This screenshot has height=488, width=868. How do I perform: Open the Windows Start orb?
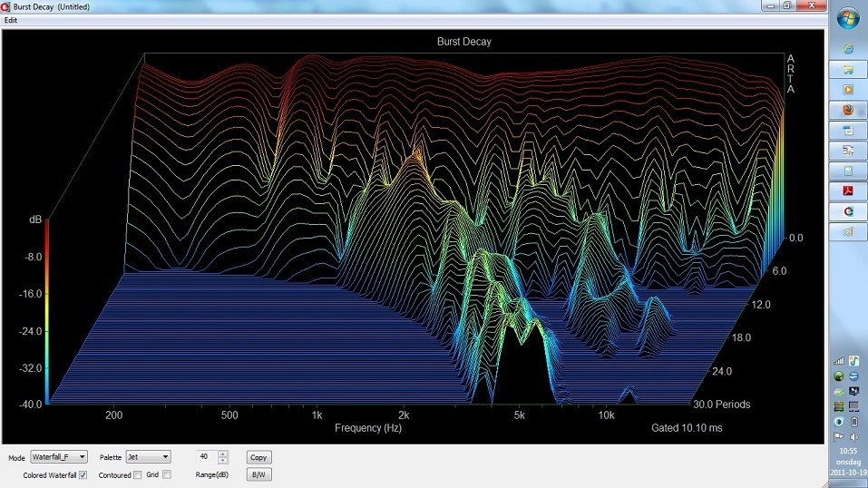point(848,18)
